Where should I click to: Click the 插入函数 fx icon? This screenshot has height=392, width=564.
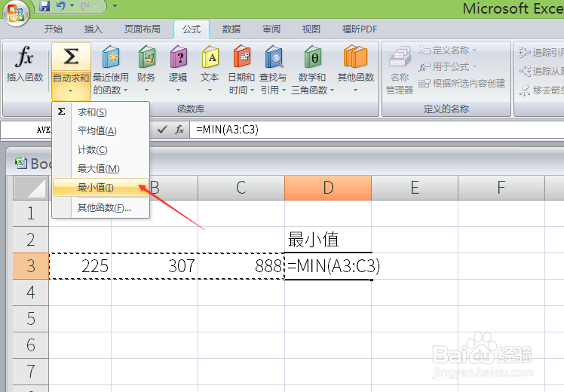pos(24,57)
